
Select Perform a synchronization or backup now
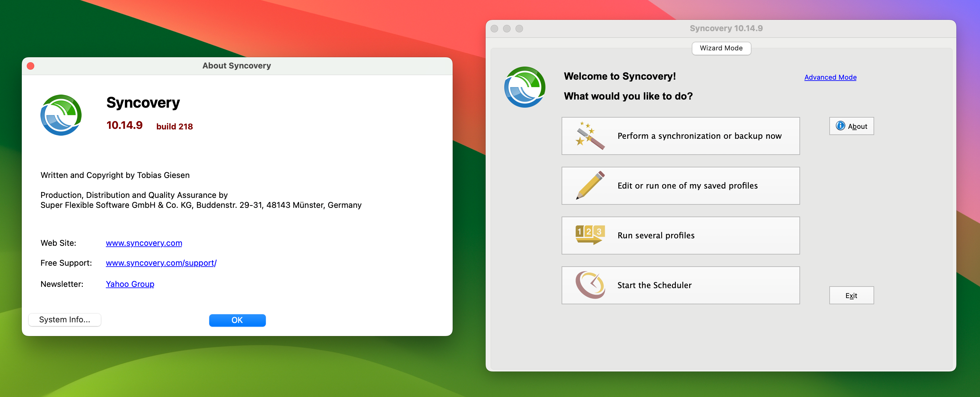(681, 135)
